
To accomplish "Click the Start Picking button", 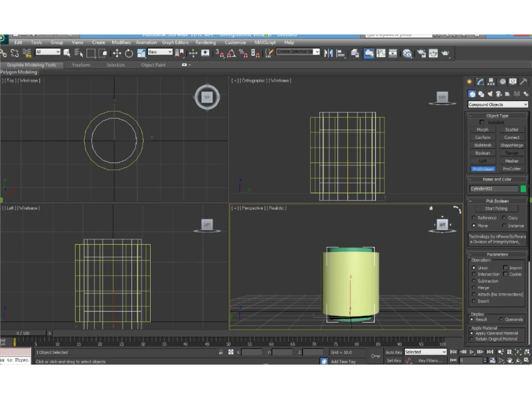I will point(497,209).
